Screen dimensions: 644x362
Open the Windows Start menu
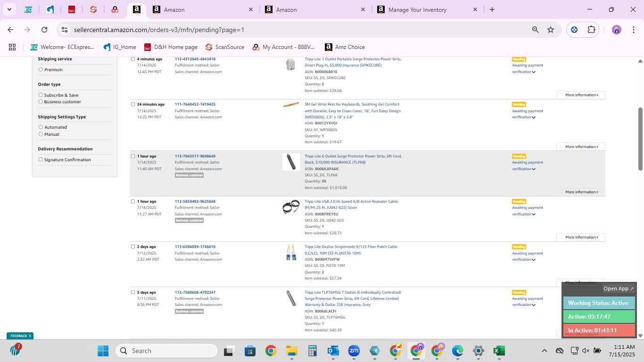pyautogui.click(x=103, y=351)
